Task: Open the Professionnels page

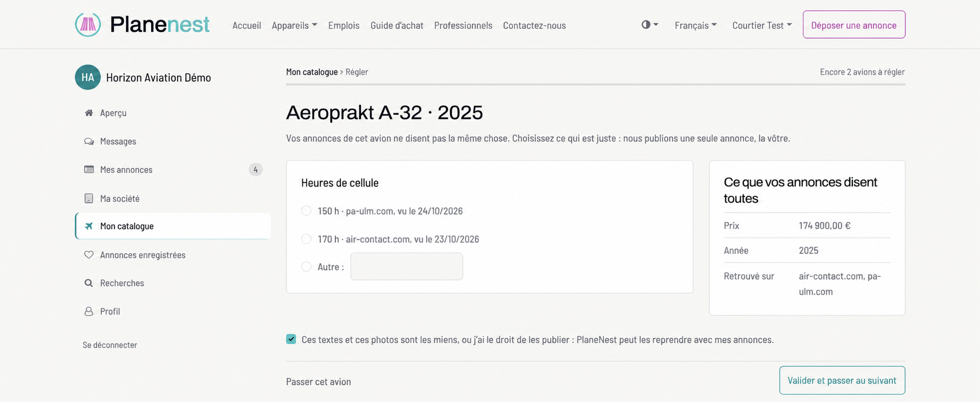Action: click(x=463, y=26)
